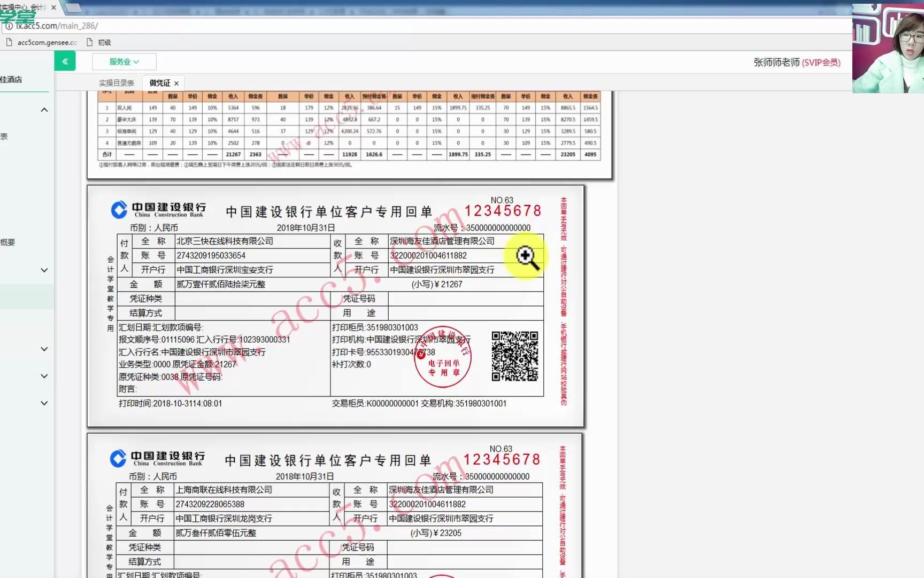
Task: Close the 做凭证 tab
Action: point(176,83)
